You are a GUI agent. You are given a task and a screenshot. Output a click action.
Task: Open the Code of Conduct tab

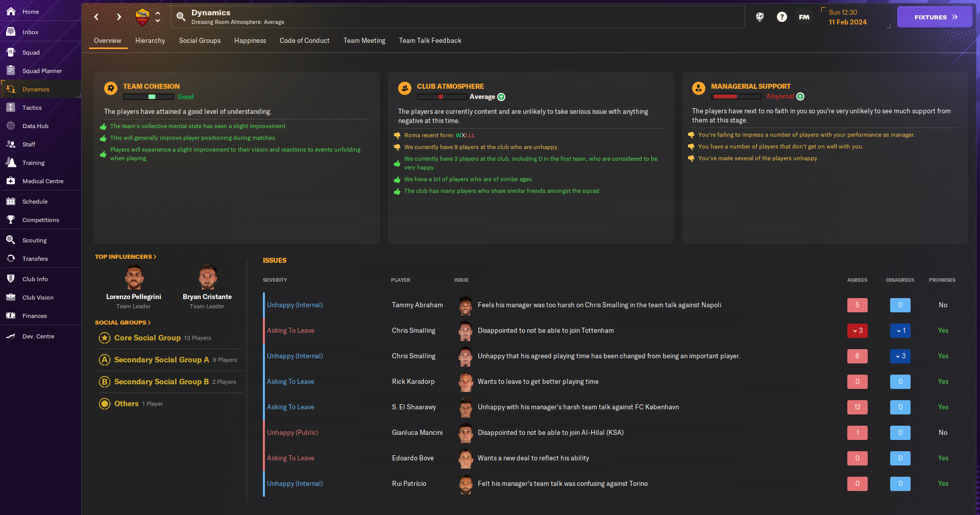(304, 41)
